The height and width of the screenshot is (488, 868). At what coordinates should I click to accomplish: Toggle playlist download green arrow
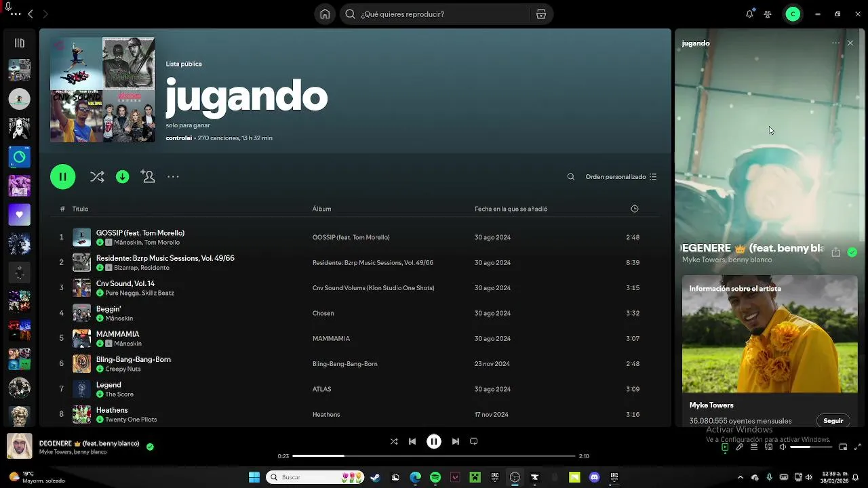(x=123, y=177)
